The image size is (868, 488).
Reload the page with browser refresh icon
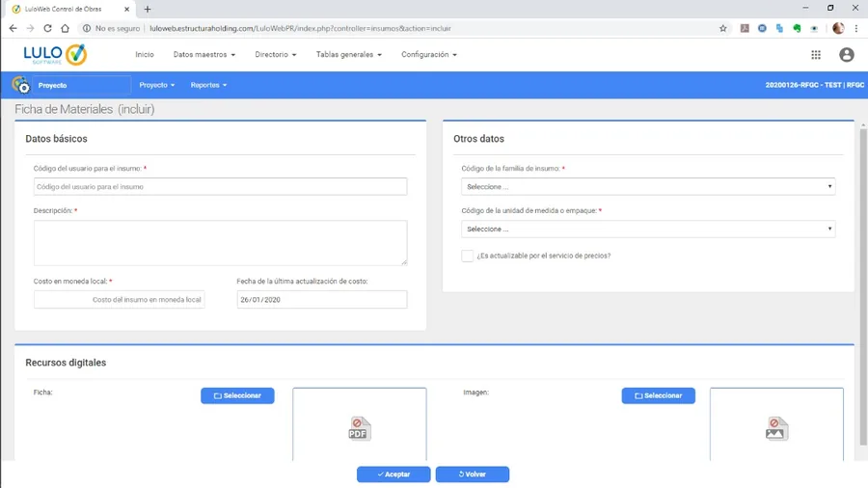click(47, 28)
